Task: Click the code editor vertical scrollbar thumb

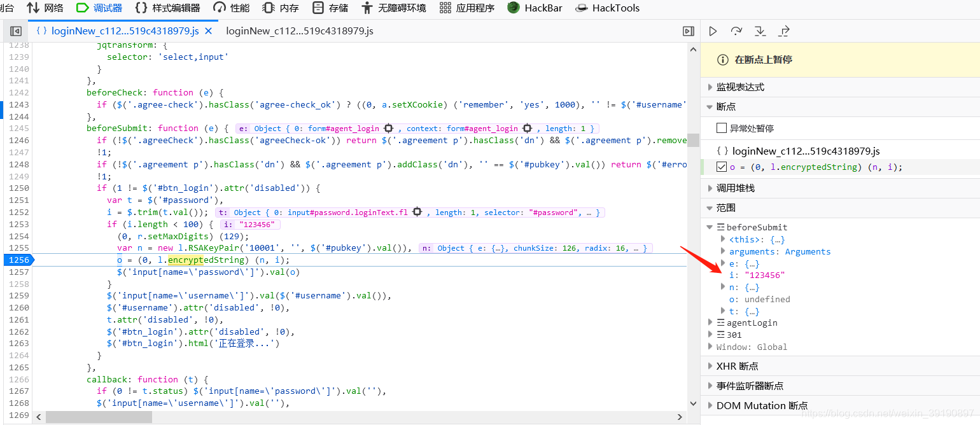Action: [x=693, y=140]
